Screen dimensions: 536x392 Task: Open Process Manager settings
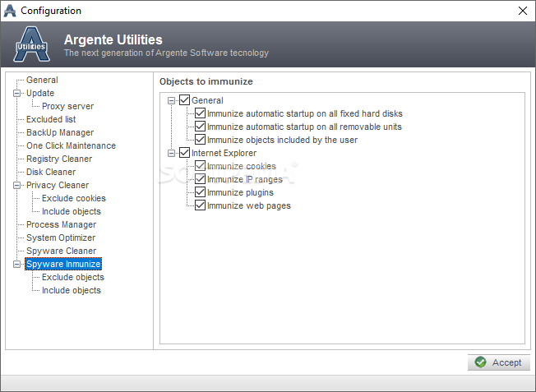61,224
